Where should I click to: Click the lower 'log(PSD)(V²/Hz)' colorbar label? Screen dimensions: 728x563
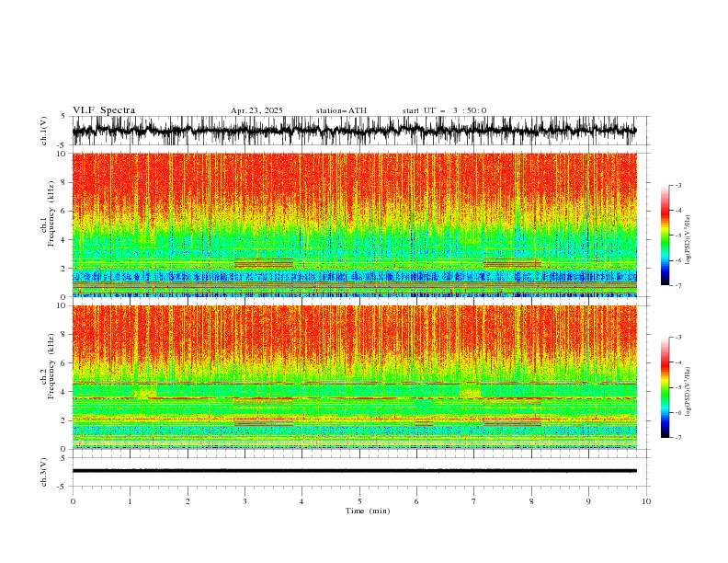tap(688, 391)
